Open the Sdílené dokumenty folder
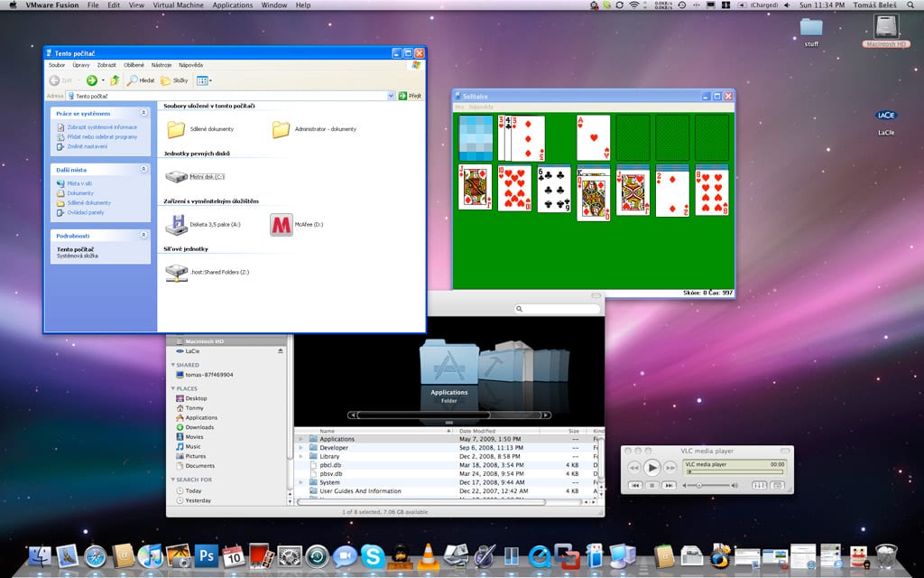The width and height of the screenshot is (924, 578). pos(176,129)
